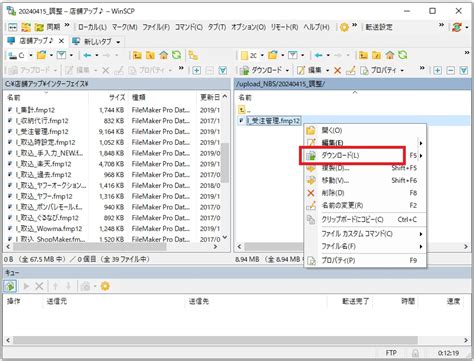Screen dimensions: 474x361
Task: Click the ダウンロード toolbar button
Action: [261, 70]
